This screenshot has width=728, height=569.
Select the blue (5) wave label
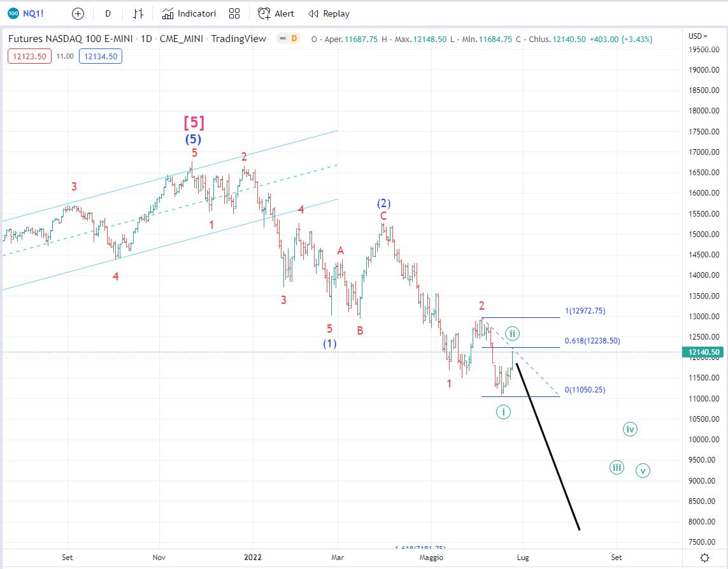coord(193,139)
